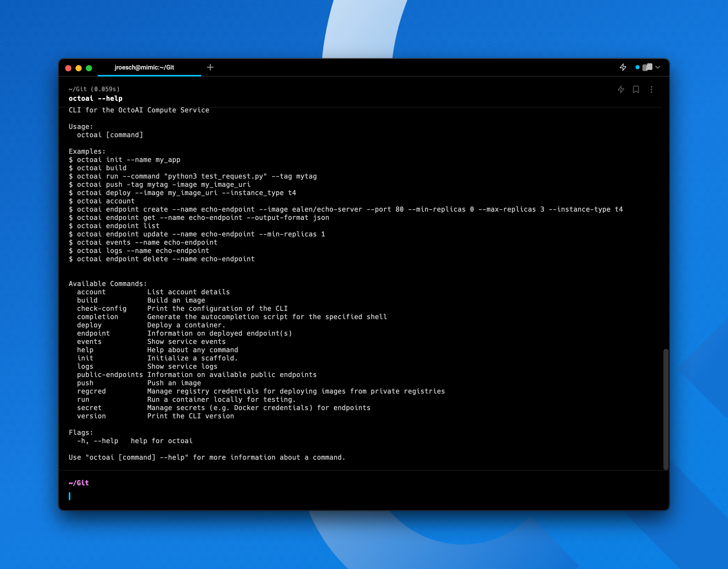Expand the account chevron dropdown at top right

tap(658, 67)
